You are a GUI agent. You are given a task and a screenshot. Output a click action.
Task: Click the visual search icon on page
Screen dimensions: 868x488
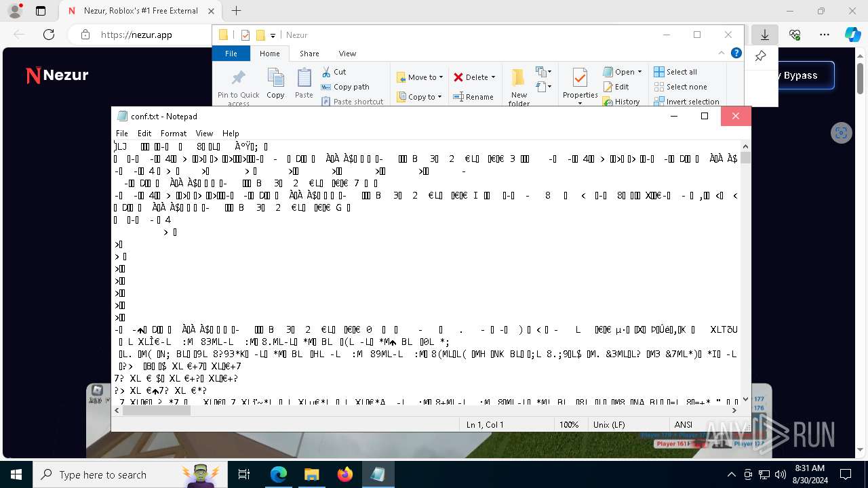[x=842, y=133]
